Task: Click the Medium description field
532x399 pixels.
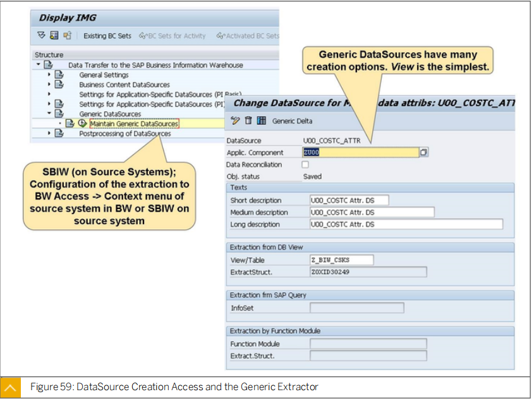Action: [372, 212]
